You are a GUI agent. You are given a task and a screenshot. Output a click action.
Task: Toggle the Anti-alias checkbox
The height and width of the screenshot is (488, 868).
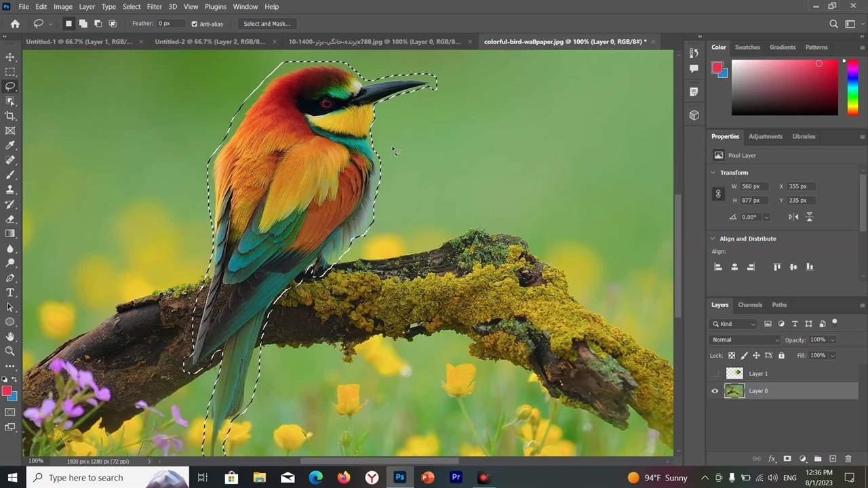[x=195, y=24]
